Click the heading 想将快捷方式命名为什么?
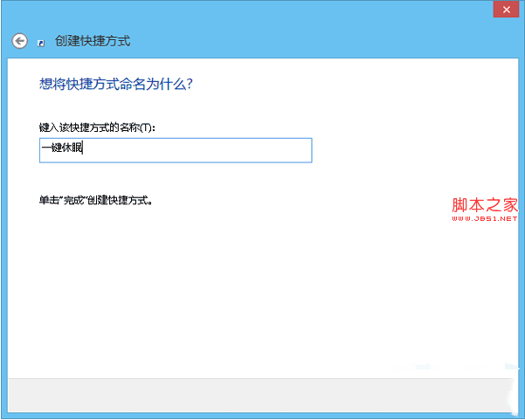Screen dimensions: 525x420 [116, 84]
